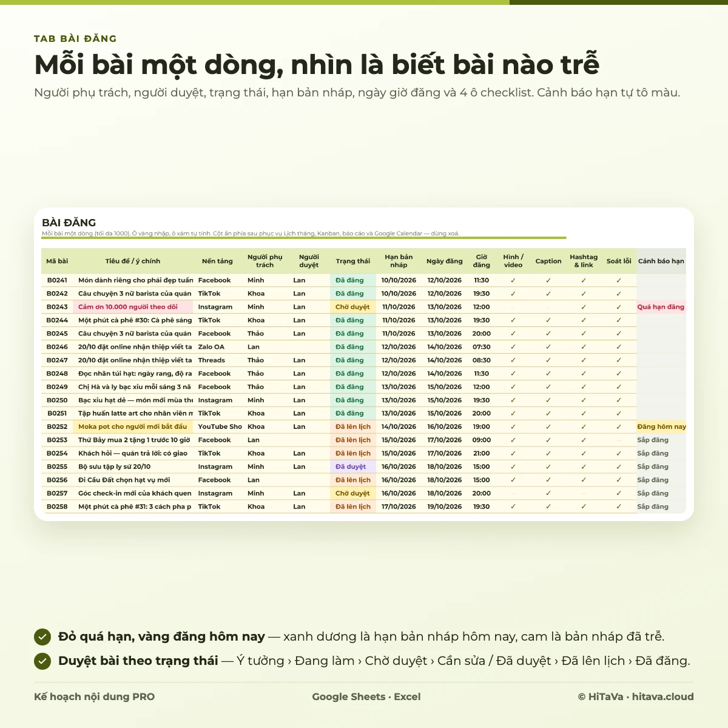Open the "Threads" platform cell
The width and height of the screenshot is (728, 728).
217,360
